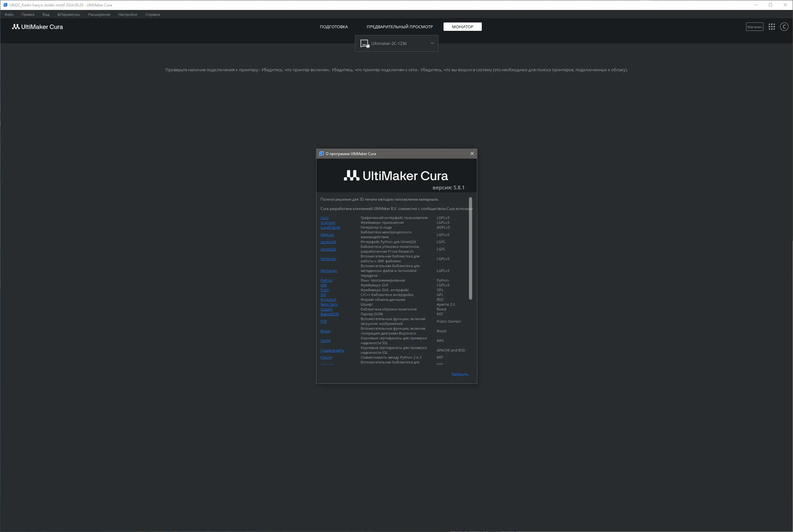793x532 pixels.
Task: Open the Файл menu
Action: pos(9,14)
